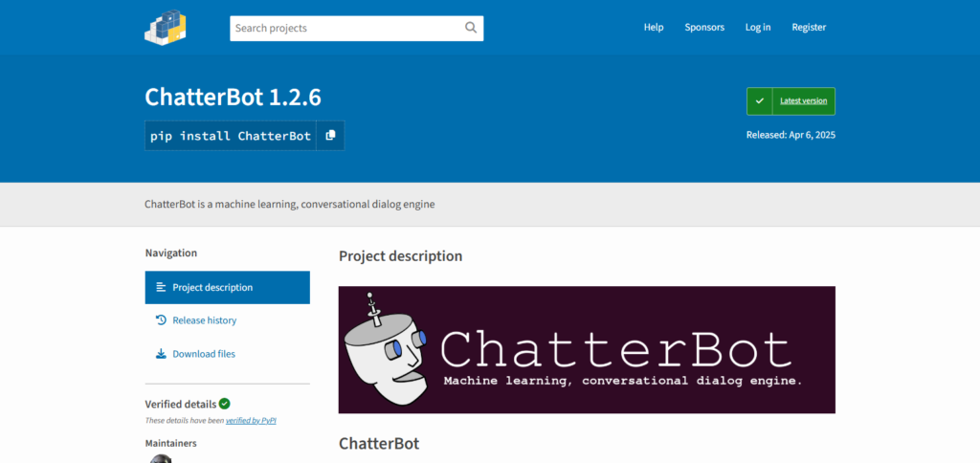Open the Release history tab
This screenshot has width=980, height=463.
[228, 320]
